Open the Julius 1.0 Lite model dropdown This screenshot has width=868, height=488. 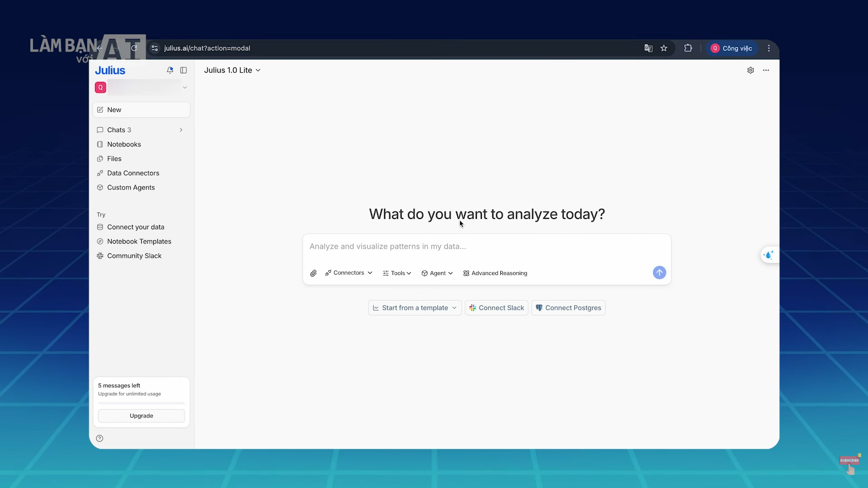click(x=232, y=70)
